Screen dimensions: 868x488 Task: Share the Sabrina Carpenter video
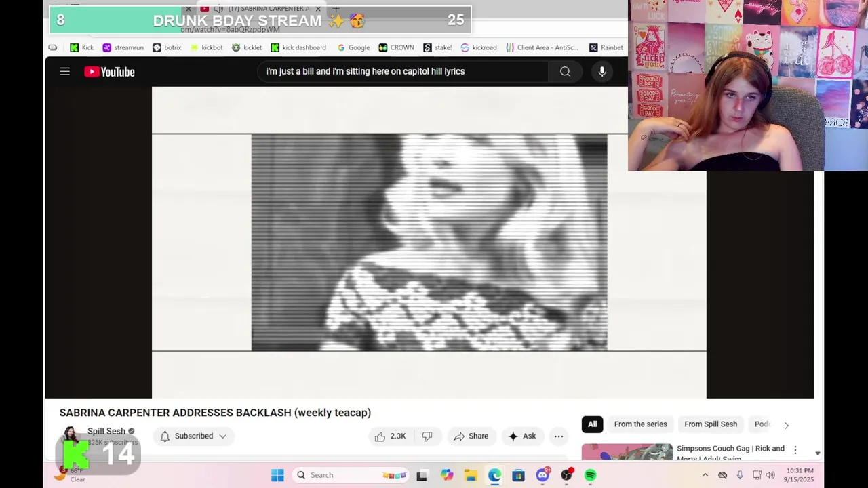471,436
